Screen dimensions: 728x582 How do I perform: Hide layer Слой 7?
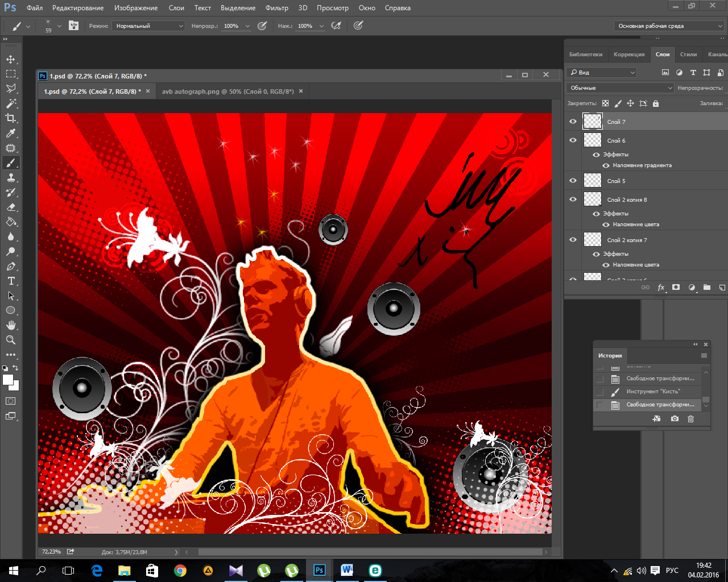573,122
